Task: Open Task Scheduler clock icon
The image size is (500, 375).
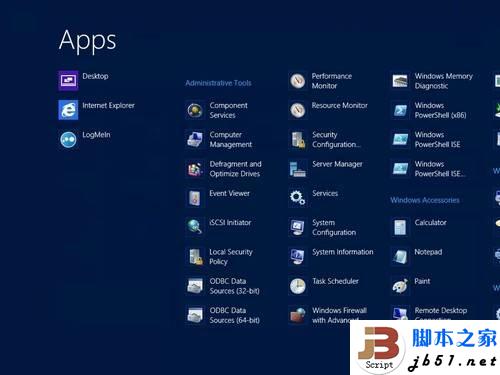Action: pos(297,286)
